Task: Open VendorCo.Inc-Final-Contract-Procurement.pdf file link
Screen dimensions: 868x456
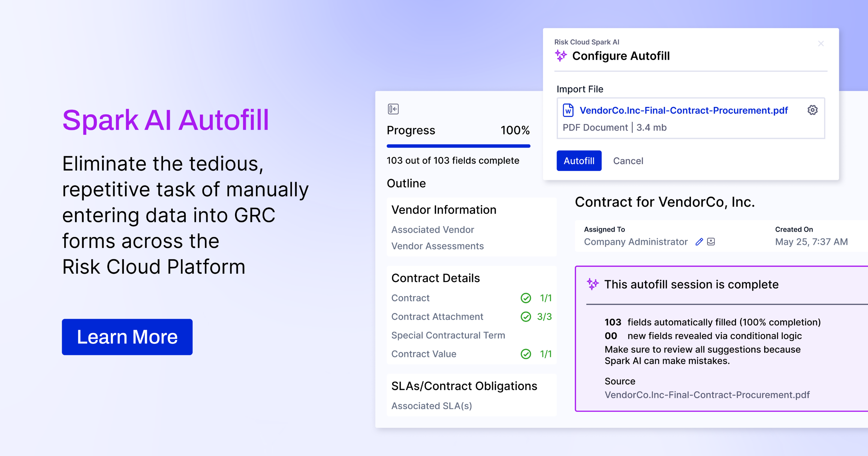Action: click(683, 110)
